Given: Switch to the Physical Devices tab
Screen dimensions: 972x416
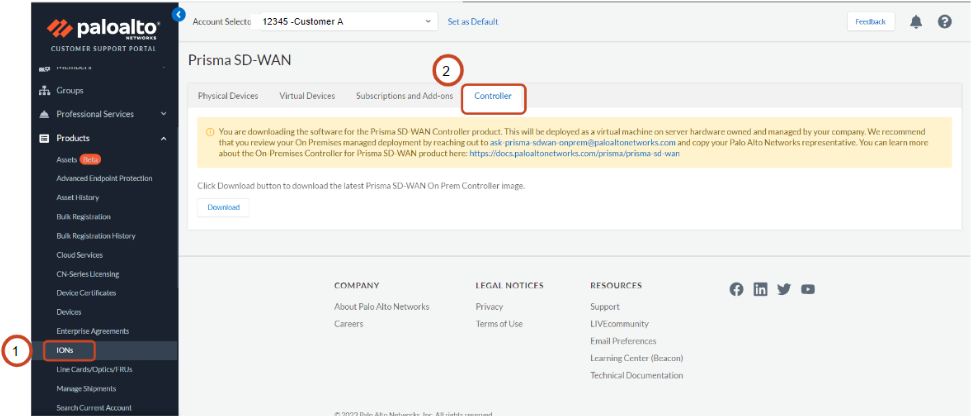Looking at the screenshot, I should coord(228,96).
